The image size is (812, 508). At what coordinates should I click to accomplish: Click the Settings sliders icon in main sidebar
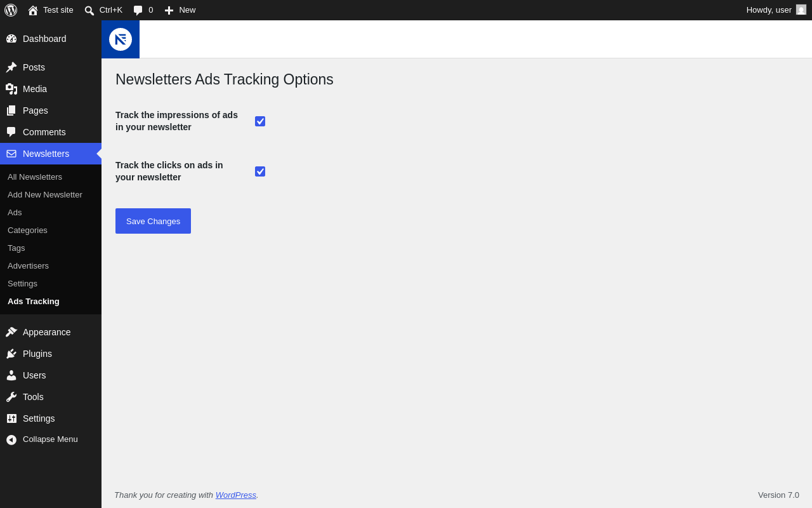point(11,418)
